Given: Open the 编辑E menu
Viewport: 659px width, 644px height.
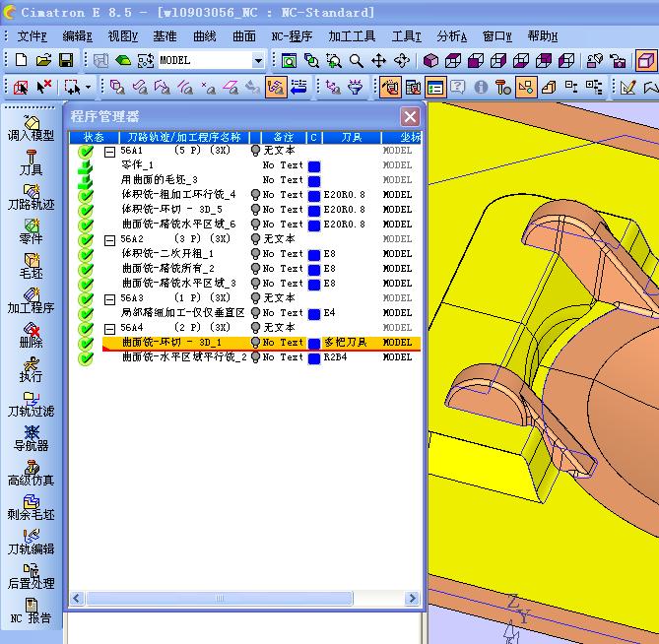Looking at the screenshot, I should [x=78, y=36].
